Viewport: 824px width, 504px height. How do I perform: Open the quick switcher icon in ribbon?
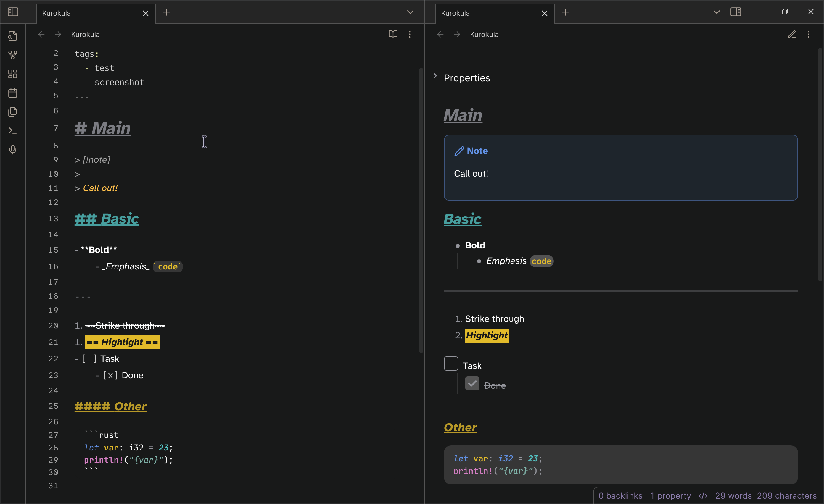[13, 36]
